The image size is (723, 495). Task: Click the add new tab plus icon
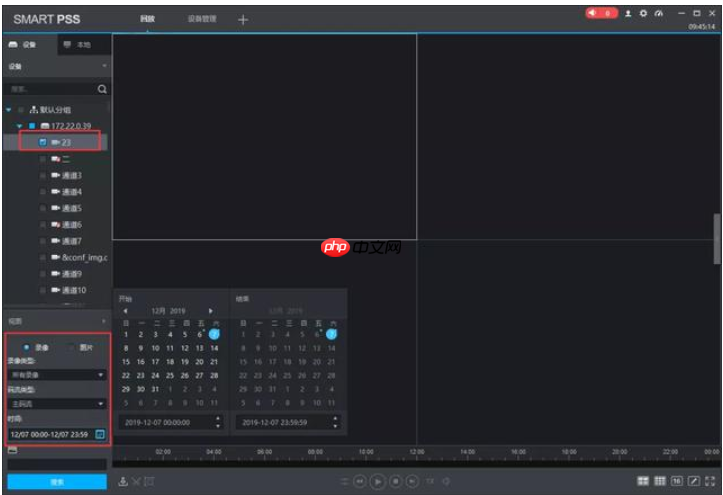coord(243,19)
